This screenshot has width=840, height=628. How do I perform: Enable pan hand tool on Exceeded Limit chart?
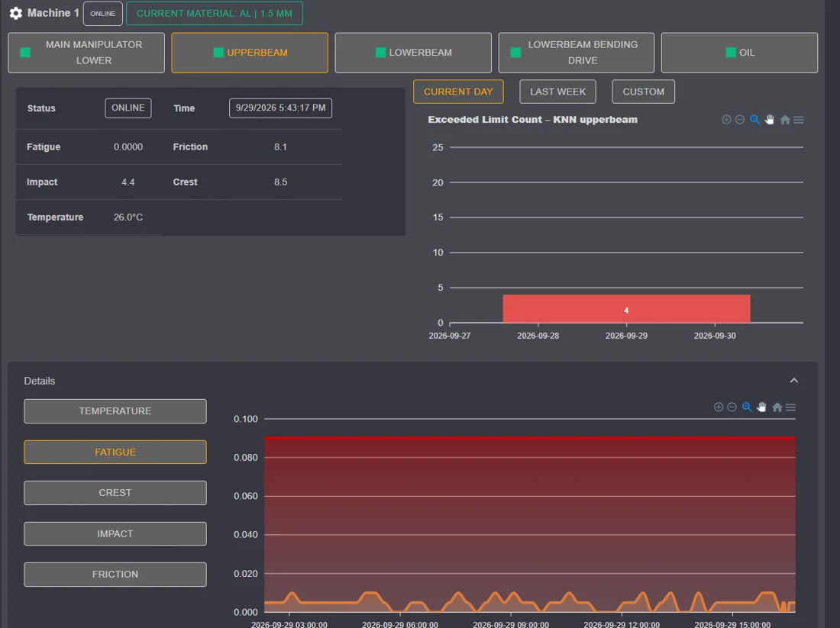point(770,120)
